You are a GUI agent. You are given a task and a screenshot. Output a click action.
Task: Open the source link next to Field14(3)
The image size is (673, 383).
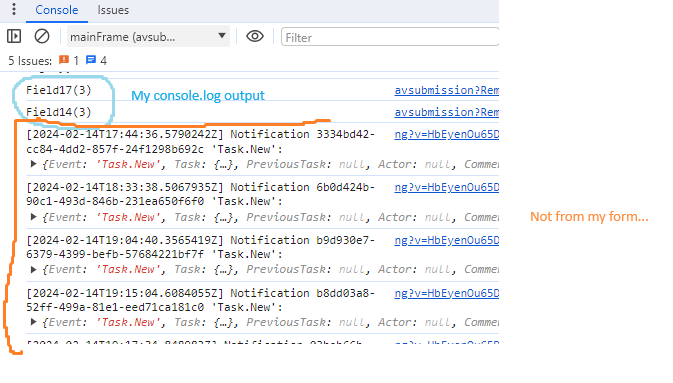(446, 112)
